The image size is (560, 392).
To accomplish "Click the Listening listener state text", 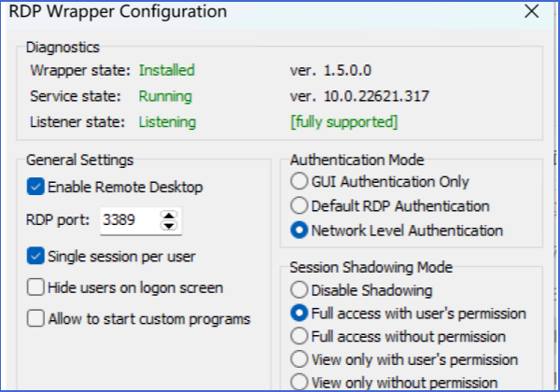I will (x=167, y=122).
